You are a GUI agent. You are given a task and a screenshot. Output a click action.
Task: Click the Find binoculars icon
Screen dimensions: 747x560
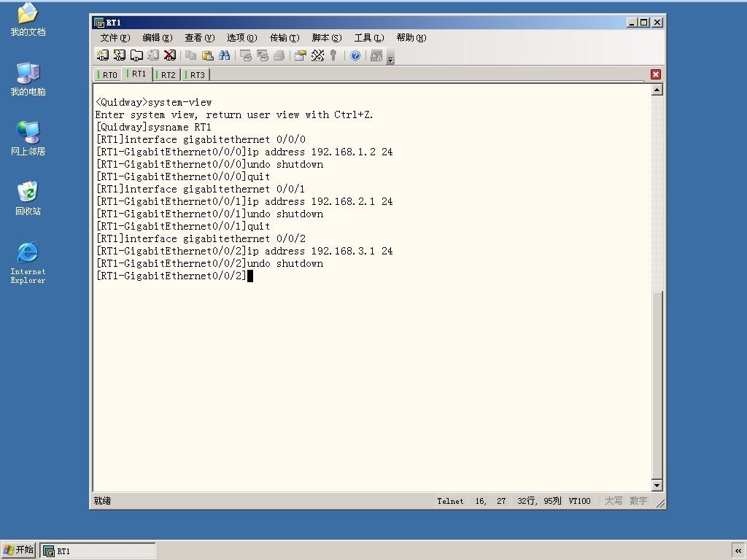[225, 55]
